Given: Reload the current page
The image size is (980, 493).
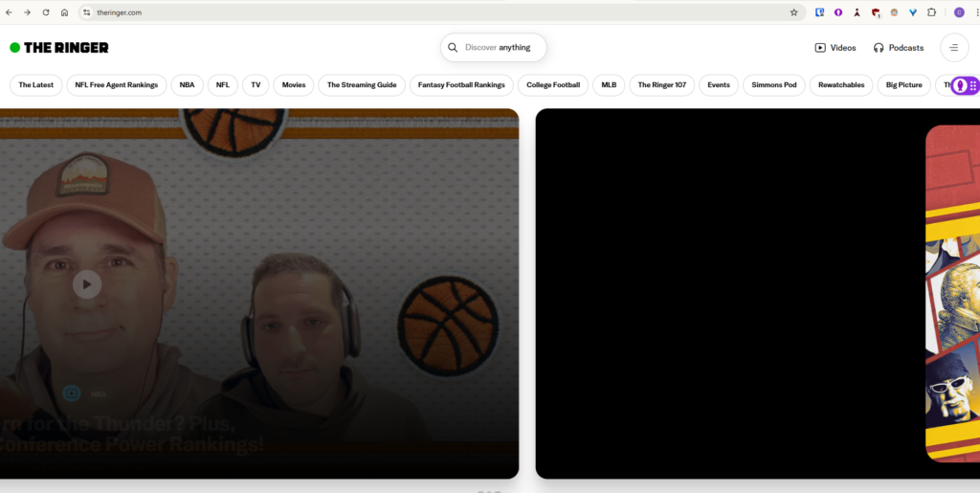Looking at the screenshot, I should [46, 12].
